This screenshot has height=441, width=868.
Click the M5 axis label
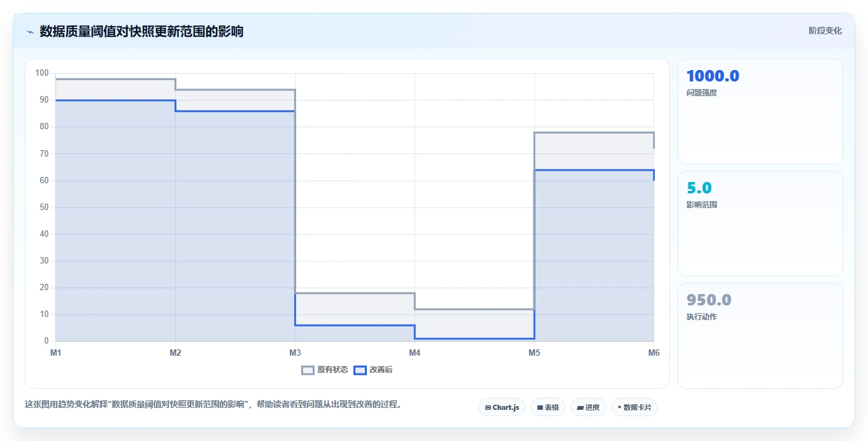(x=534, y=353)
